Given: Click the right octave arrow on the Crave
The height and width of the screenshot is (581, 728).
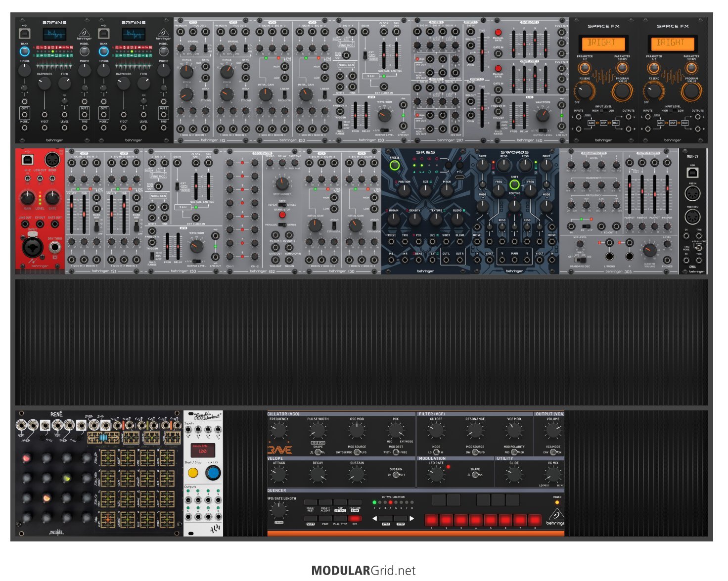Looking at the screenshot, I should coord(411,518).
